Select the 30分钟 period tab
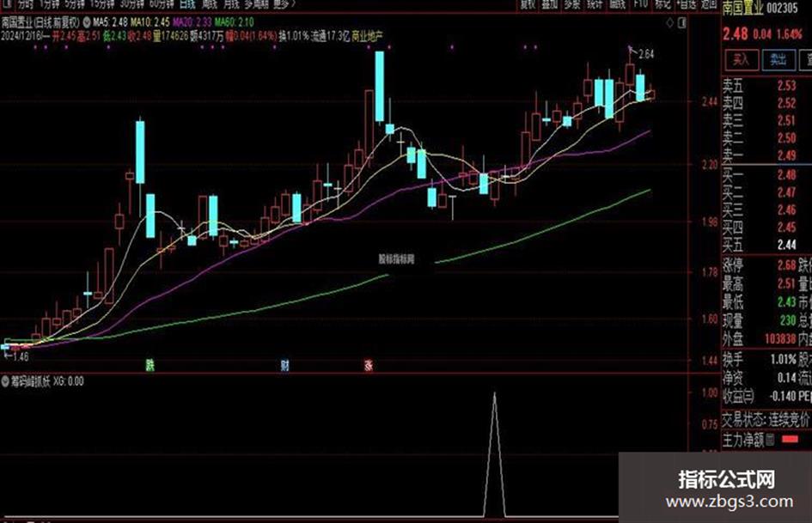Screen dimensions: 812x523 (132, 3)
